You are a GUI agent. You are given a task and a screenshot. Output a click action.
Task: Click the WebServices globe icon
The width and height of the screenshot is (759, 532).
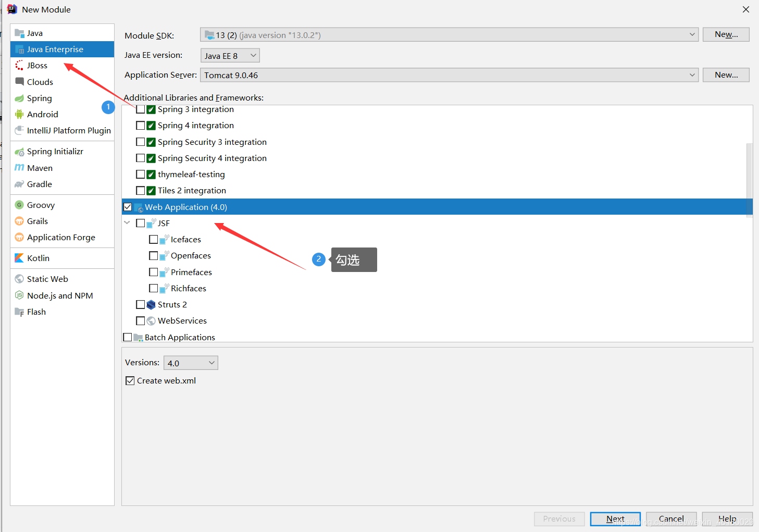151,321
